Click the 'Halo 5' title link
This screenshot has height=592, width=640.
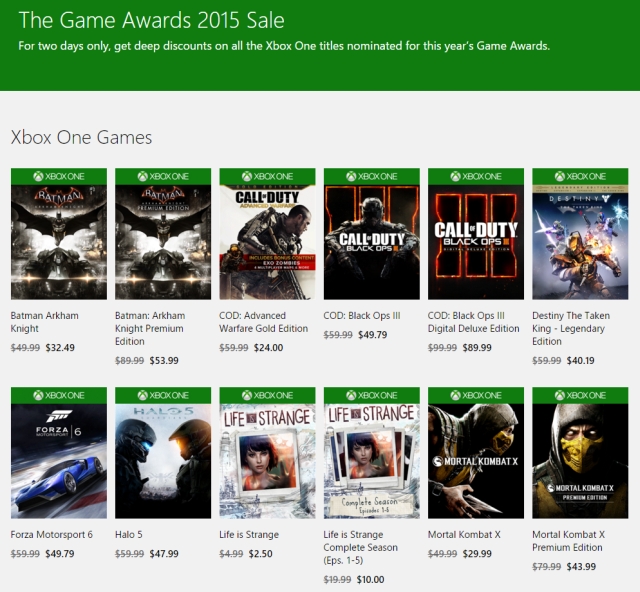tap(129, 534)
